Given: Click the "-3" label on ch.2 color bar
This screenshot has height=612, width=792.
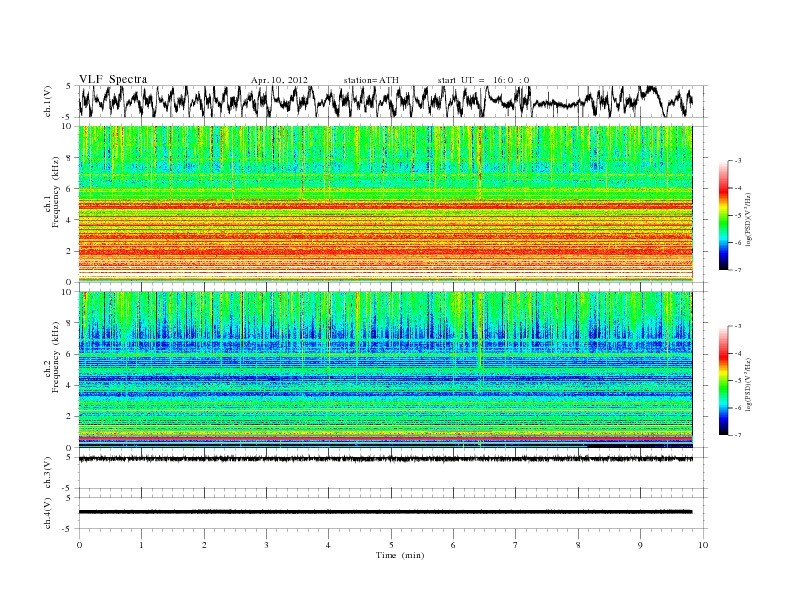Looking at the screenshot, I should click(x=738, y=326).
